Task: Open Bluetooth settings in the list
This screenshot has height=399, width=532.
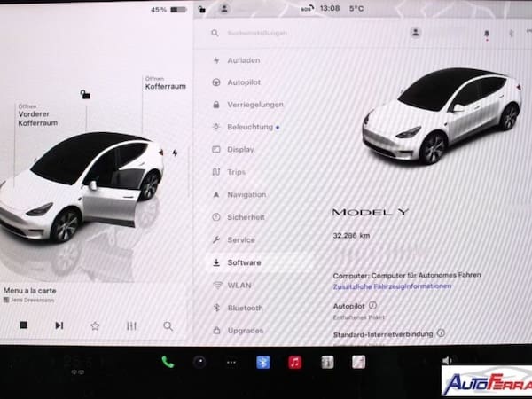Action: (x=238, y=308)
